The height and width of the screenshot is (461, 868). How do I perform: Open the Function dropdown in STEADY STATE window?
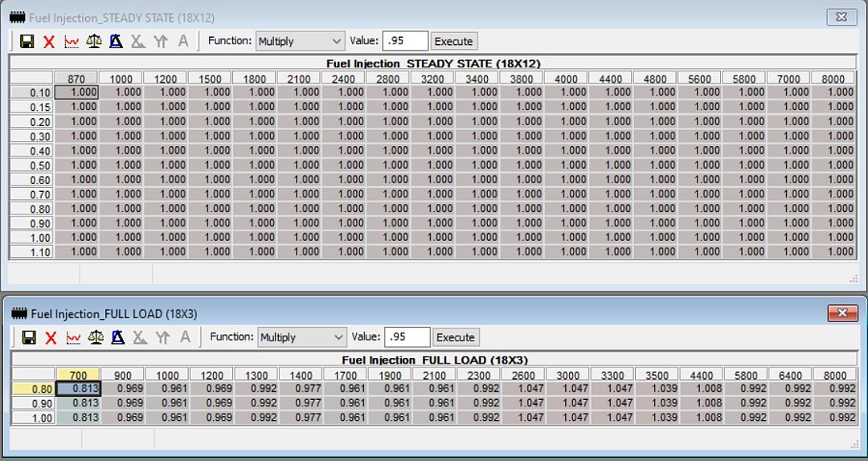point(300,42)
